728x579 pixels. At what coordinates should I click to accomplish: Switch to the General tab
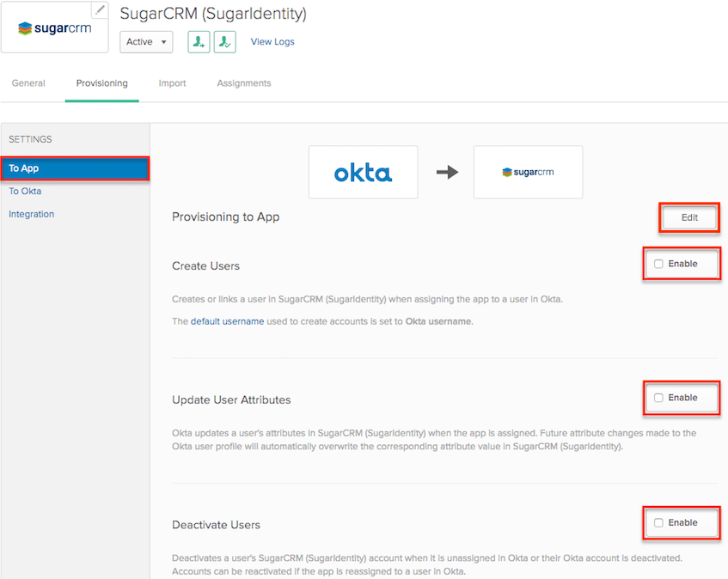(x=28, y=82)
